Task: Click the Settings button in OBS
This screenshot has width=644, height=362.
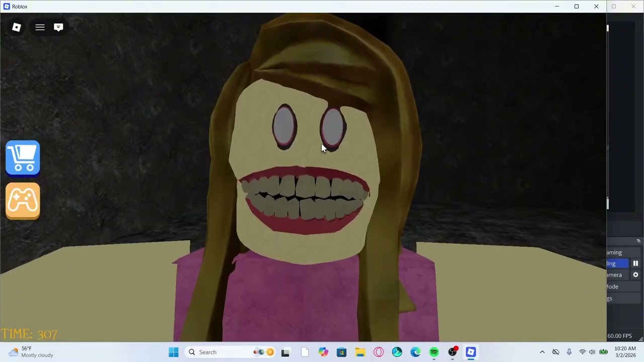Action: point(623,298)
